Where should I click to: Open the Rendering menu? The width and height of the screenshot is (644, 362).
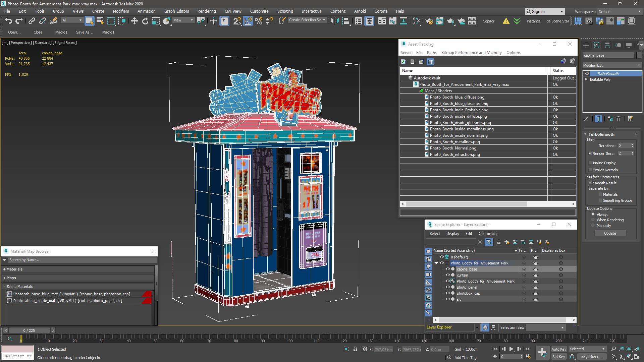coord(206,11)
